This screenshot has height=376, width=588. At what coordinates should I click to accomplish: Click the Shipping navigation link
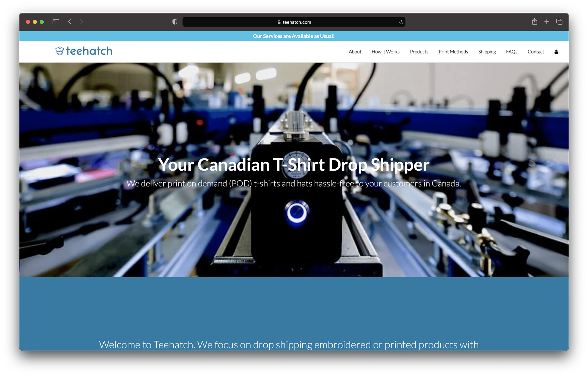(x=487, y=52)
